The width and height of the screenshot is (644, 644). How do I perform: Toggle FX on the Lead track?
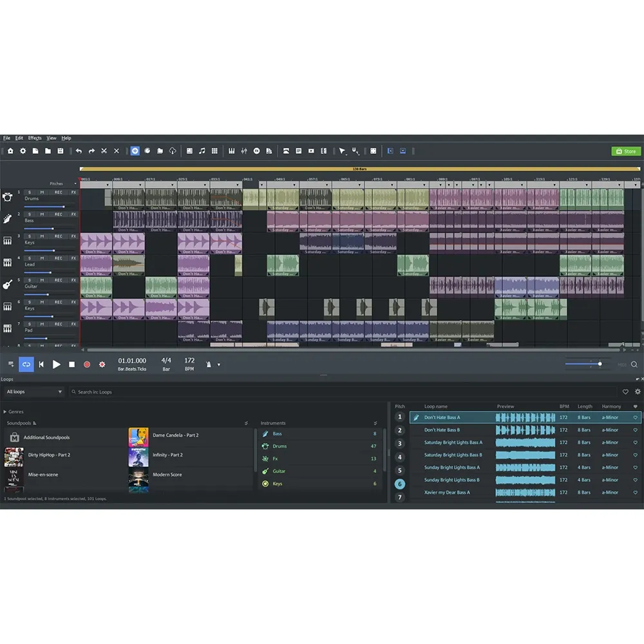(73, 258)
